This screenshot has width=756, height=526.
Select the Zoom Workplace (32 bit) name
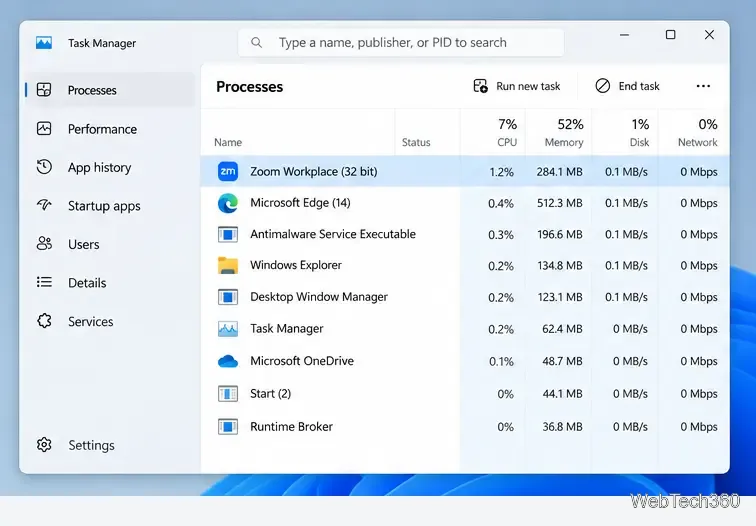click(x=313, y=172)
